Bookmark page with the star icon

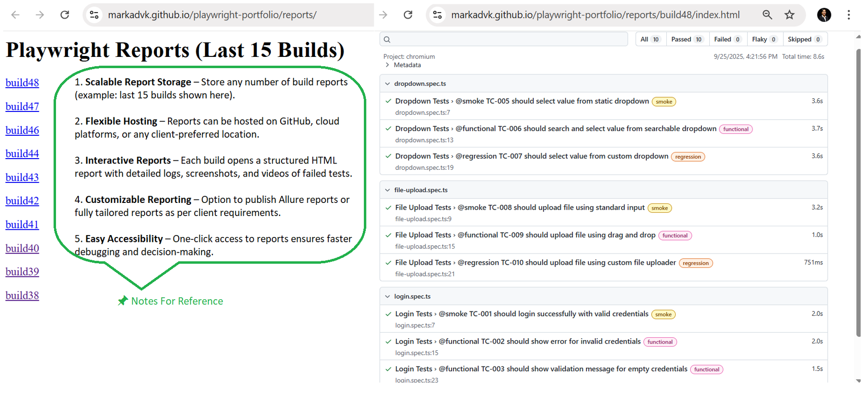[x=790, y=15]
